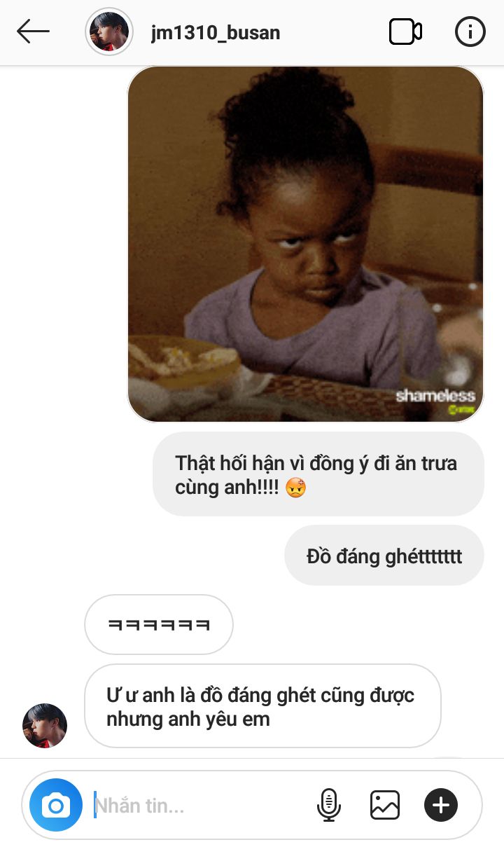Viewport: 504px width, 861px height.
Task: Select the "Đồ đáng ghéttttttt" message bubble
Action: [384, 556]
